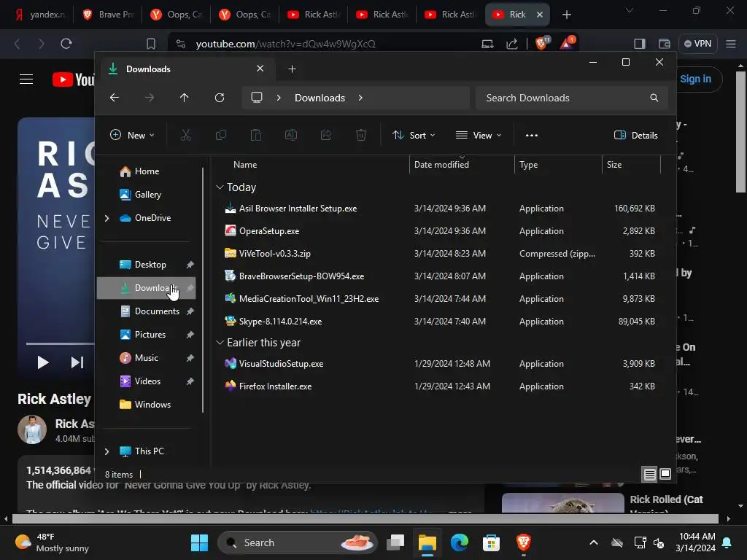Image resolution: width=747 pixels, height=560 pixels.
Task: Click YouTube video progress bar
Action: coord(61,343)
